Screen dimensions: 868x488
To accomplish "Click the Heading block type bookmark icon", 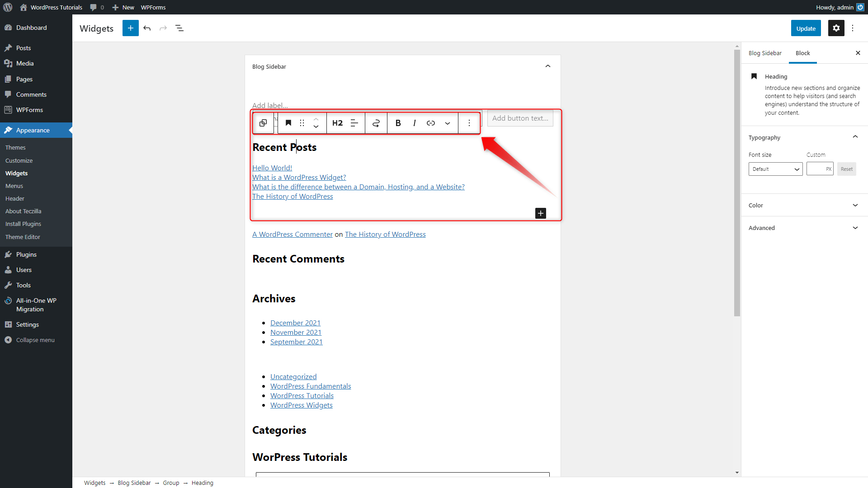I will [288, 123].
